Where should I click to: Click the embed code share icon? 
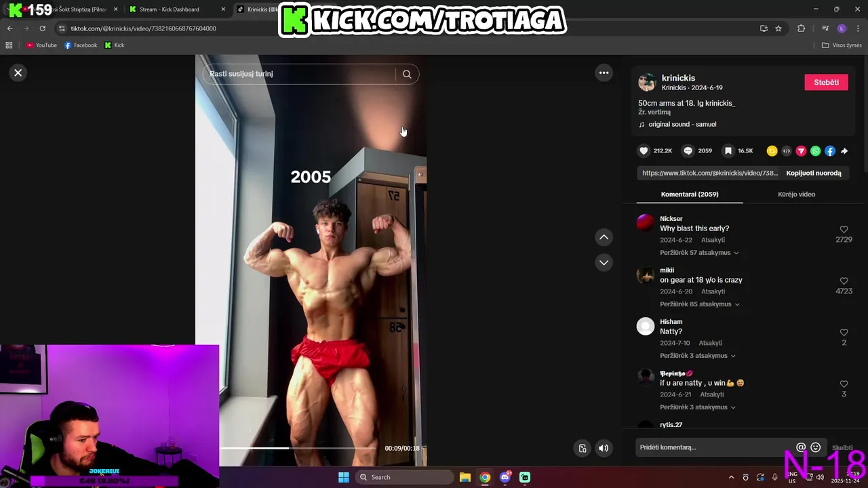(787, 151)
